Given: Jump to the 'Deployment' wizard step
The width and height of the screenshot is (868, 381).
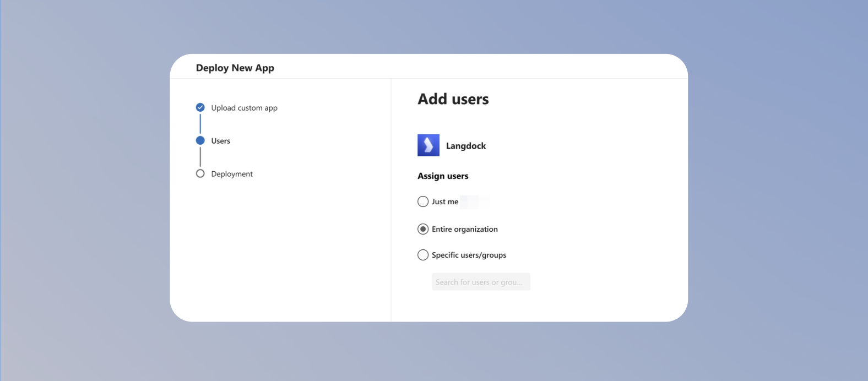Looking at the screenshot, I should pos(232,174).
